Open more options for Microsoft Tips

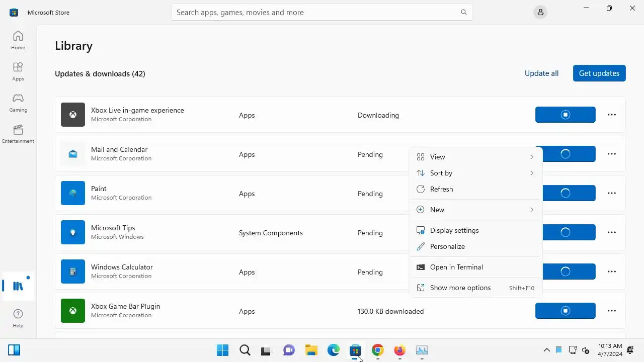click(612, 232)
